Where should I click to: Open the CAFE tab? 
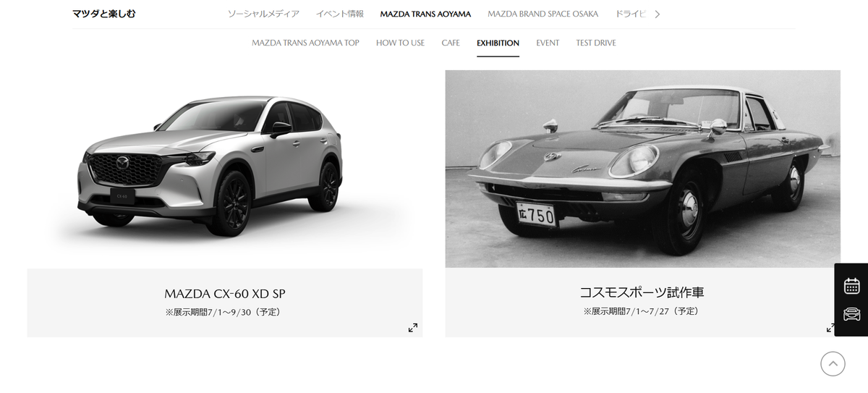tap(451, 43)
